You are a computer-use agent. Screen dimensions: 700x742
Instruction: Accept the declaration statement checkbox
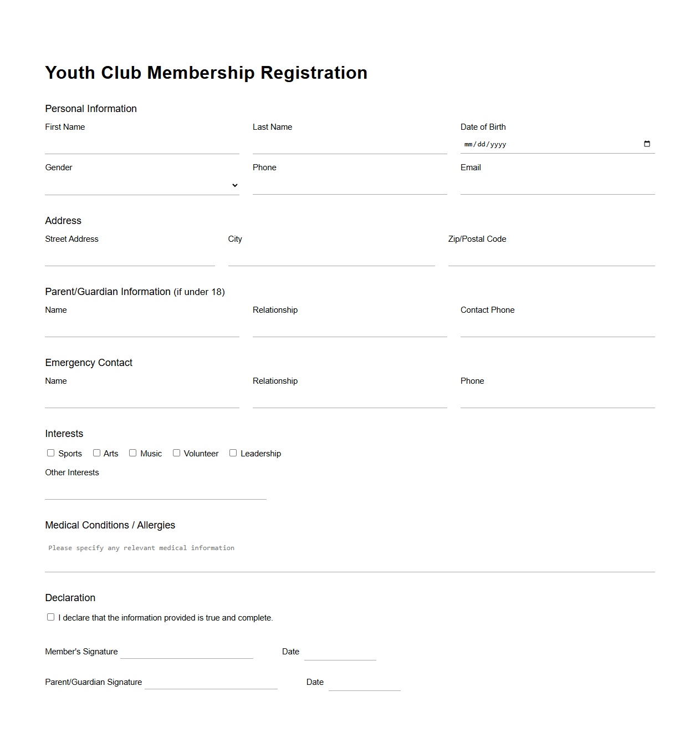coord(50,617)
